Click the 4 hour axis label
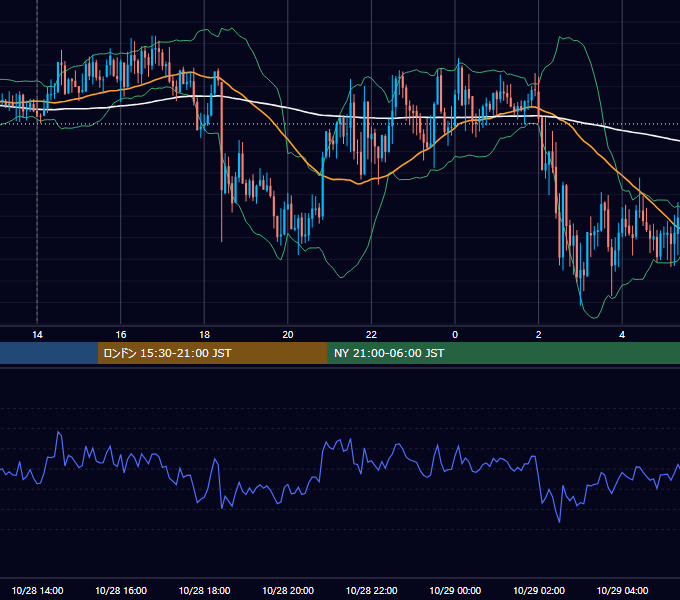This screenshot has height=600, width=680. [x=622, y=335]
